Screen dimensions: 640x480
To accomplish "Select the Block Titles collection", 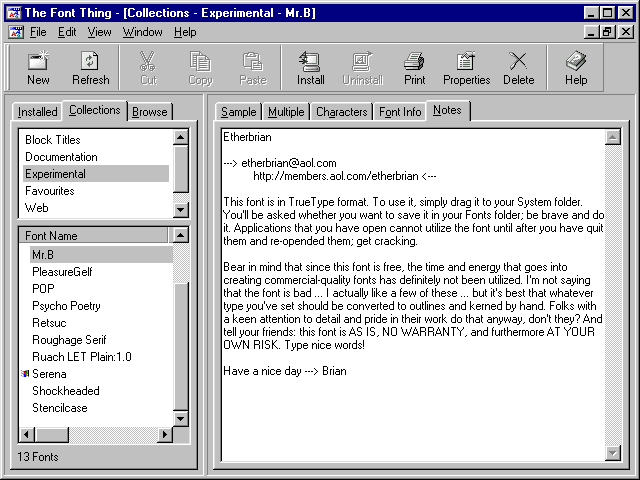I will point(96,140).
